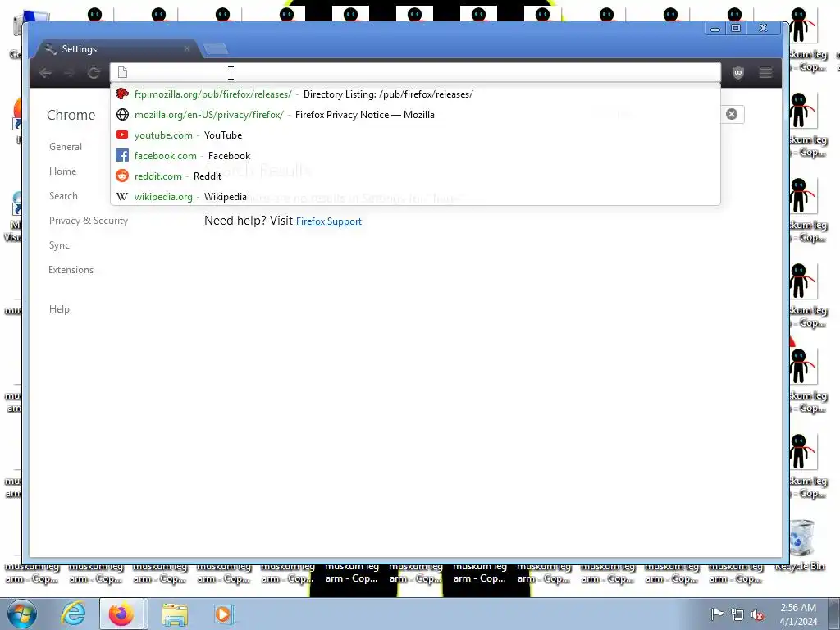
Task: Open ftp.mozilla.org firefox releases suggestion
Action: click(x=415, y=94)
